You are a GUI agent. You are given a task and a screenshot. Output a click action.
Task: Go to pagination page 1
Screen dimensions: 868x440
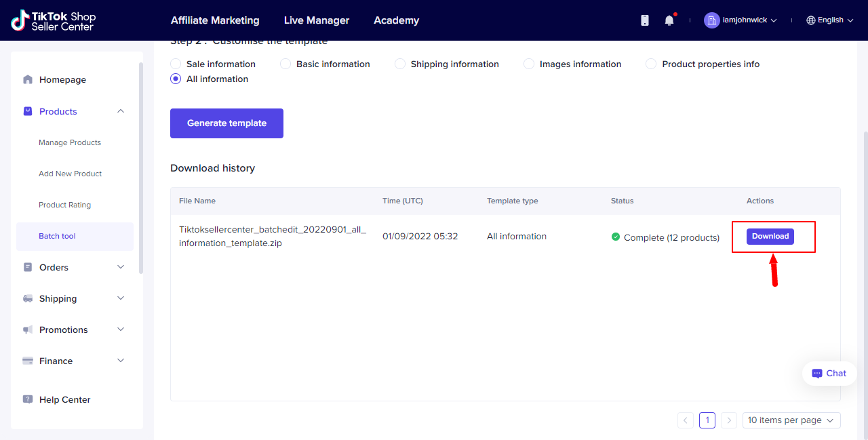point(707,420)
